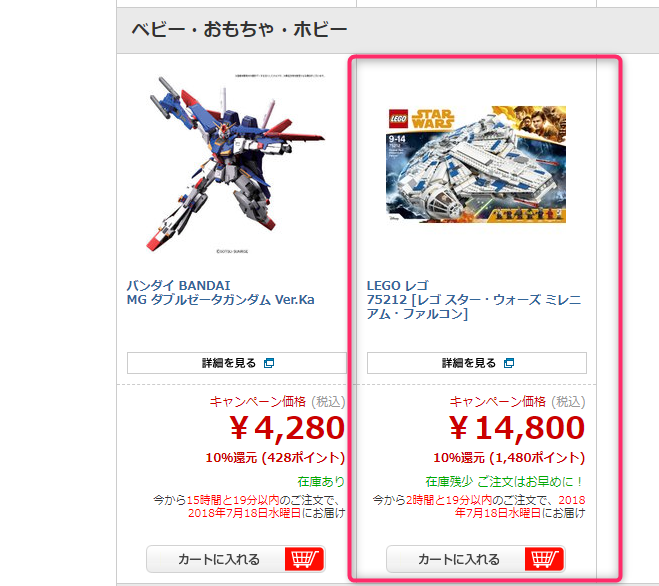Viewport: 659px width, 586px height.
Task: Click 詳細を見る for the Gundam model
Action: 237,363
